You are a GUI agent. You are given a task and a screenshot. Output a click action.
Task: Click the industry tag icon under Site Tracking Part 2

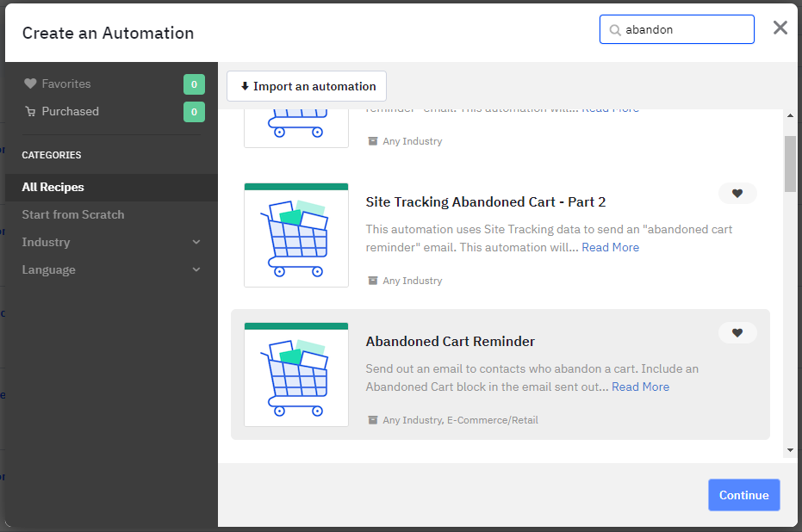(373, 281)
